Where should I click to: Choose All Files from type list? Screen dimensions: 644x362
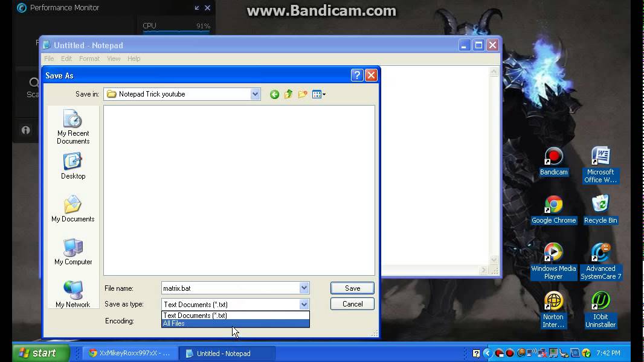point(236,323)
